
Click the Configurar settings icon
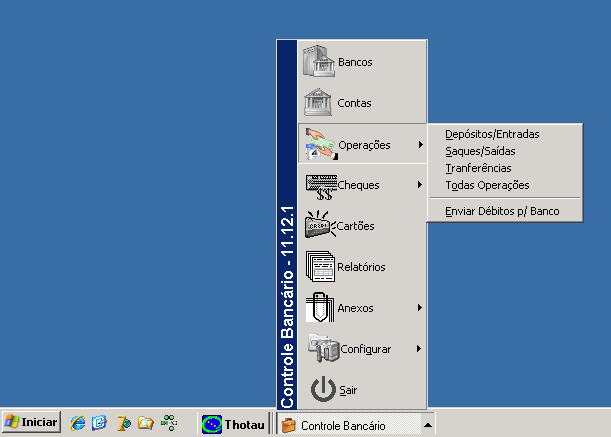[x=318, y=349]
